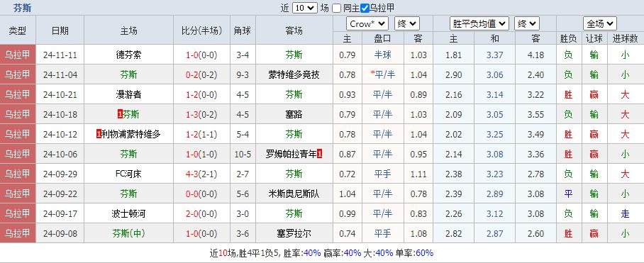The width and height of the screenshot is (644, 263).
Task: Select the 日期 column header
Action: pyautogui.click(x=60, y=30)
